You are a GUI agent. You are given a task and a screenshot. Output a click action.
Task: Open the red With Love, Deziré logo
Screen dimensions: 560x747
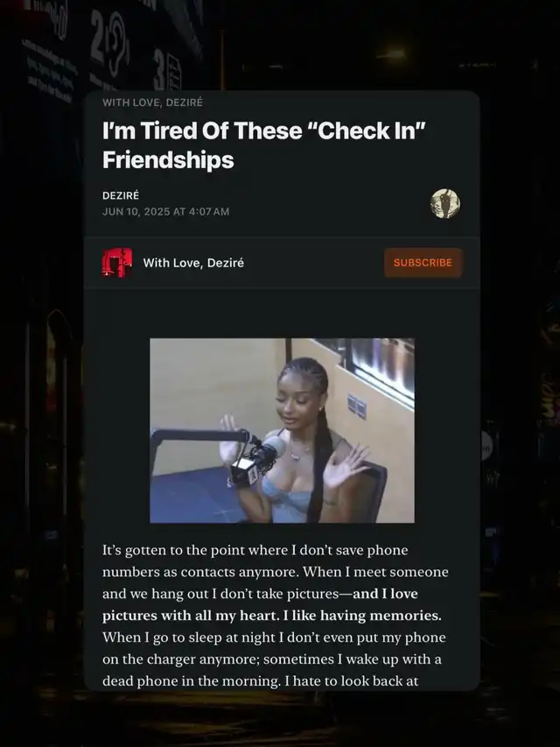click(x=117, y=263)
